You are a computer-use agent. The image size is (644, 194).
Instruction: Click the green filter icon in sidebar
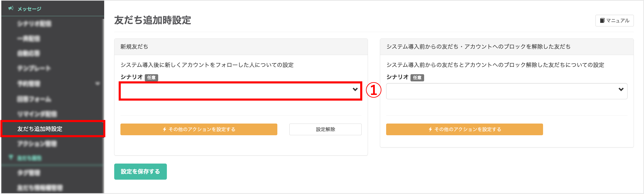(x=11, y=157)
